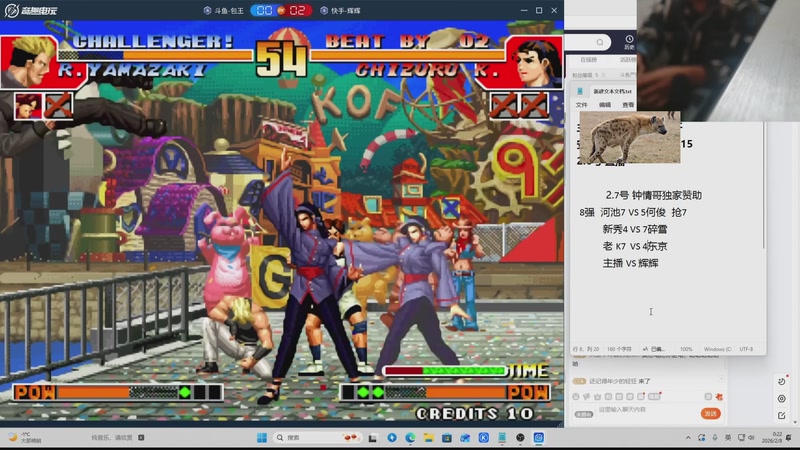Click the volume icon in system tray

coord(751,438)
